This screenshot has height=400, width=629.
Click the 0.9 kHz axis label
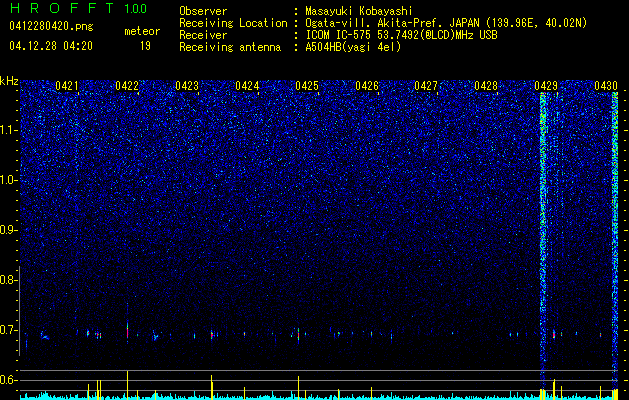(x=9, y=230)
